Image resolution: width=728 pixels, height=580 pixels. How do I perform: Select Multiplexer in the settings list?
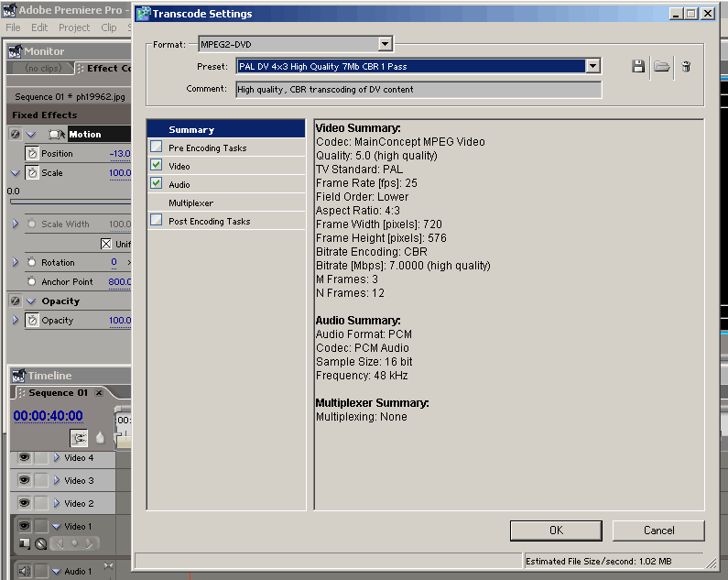click(x=226, y=202)
